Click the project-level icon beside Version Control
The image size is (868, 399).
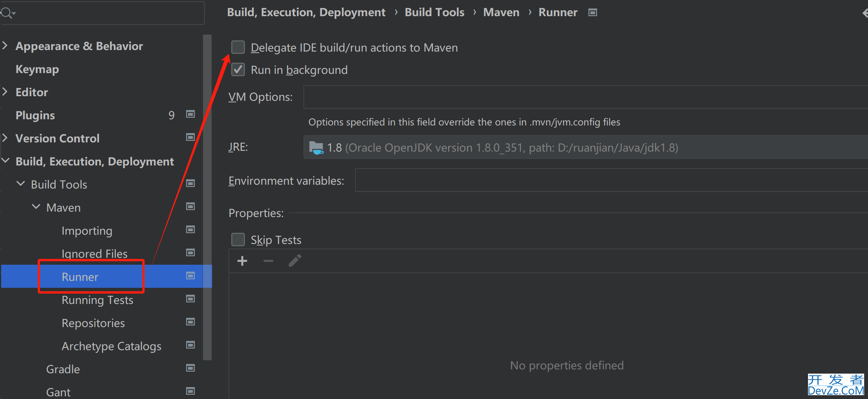coord(190,137)
